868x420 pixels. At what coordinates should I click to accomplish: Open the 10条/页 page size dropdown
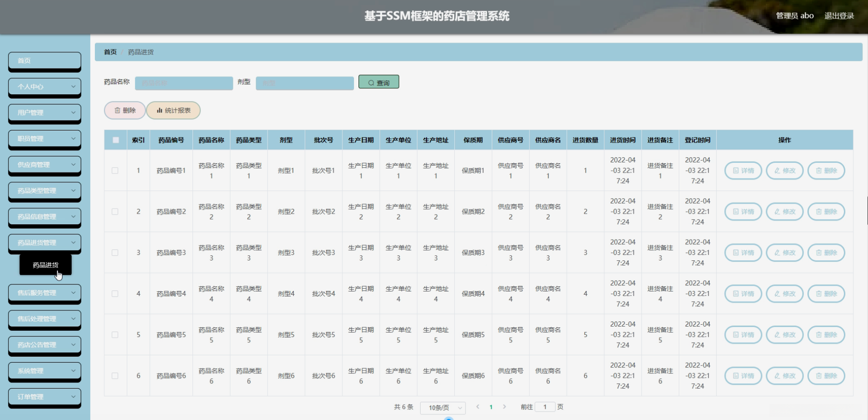pos(443,408)
